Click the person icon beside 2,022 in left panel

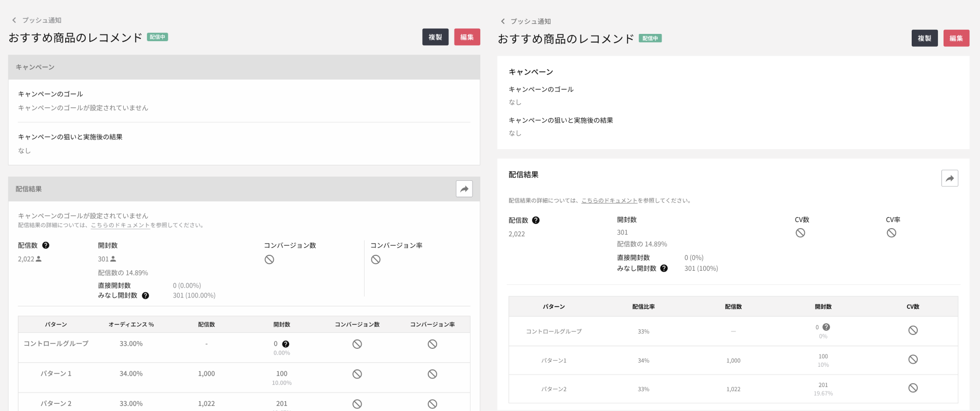click(39, 259)
